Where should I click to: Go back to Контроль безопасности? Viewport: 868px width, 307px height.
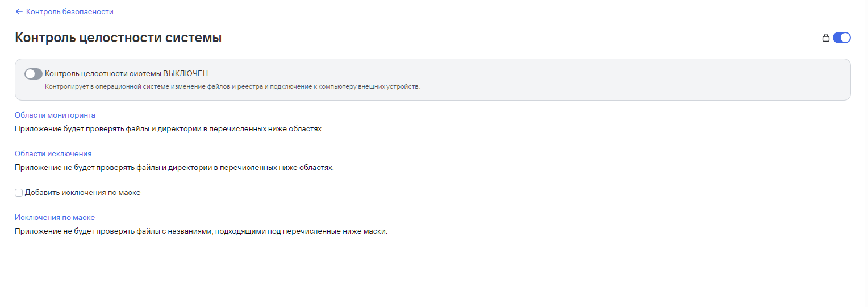tap(69, 11)
